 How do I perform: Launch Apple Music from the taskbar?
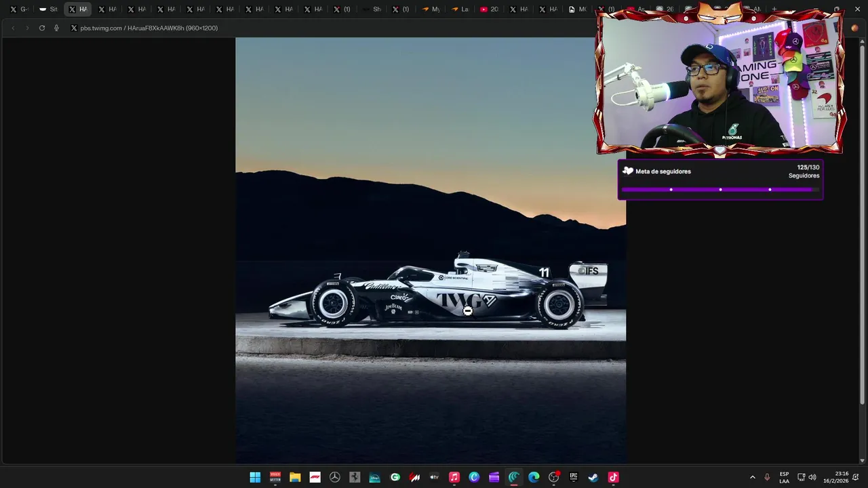(x=454, y=477)
